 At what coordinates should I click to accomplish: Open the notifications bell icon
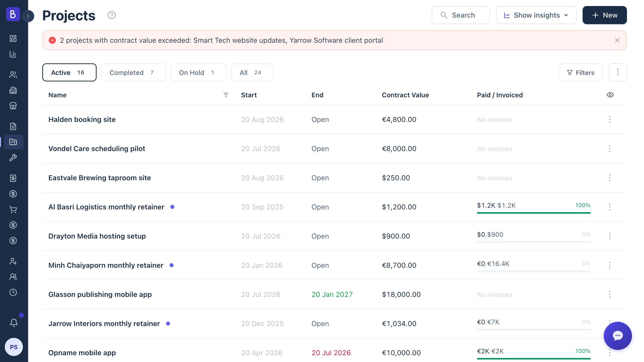14,323
